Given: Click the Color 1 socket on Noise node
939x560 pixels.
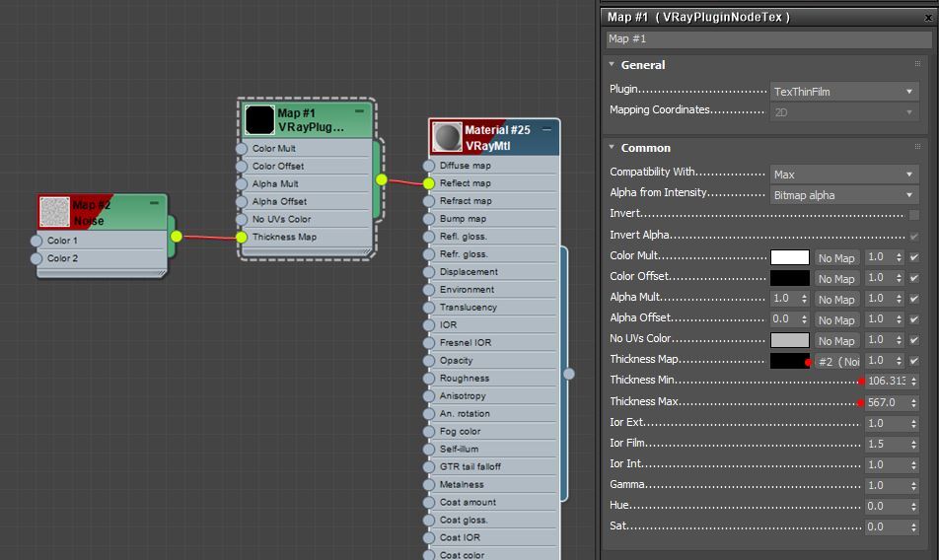Looking at the screenshot, I should tap(36, 241).
